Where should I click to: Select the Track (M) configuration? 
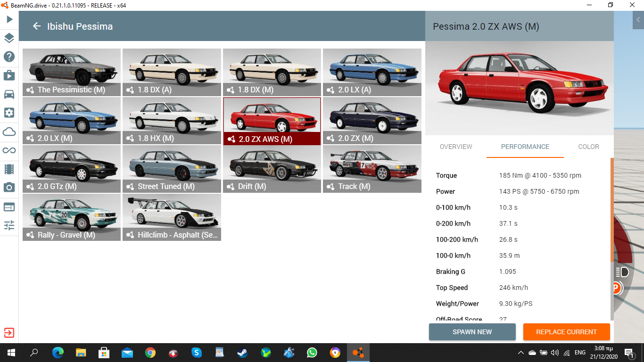[372, 169]
